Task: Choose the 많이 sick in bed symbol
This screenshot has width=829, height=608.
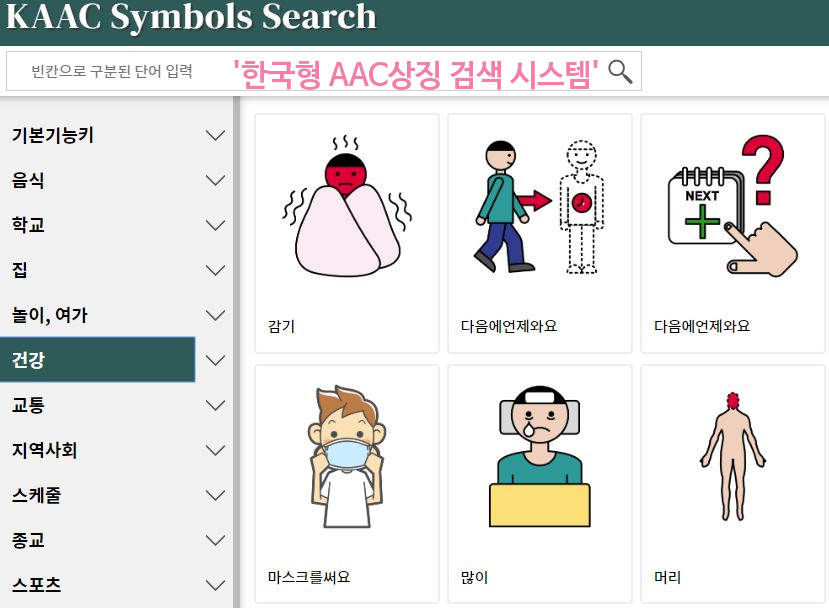Action: click(x=540, y=457)
